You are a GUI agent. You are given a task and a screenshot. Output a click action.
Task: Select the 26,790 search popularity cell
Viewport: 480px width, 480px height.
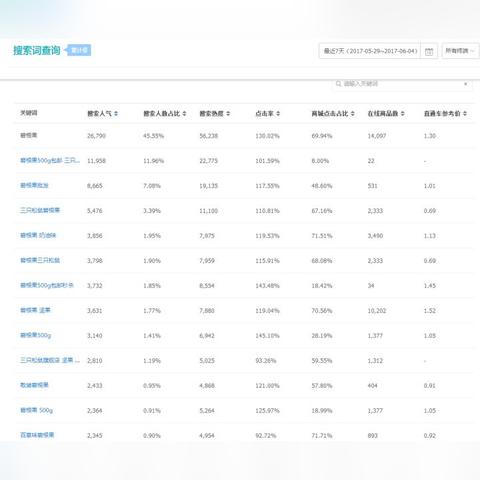coord(96,136)
